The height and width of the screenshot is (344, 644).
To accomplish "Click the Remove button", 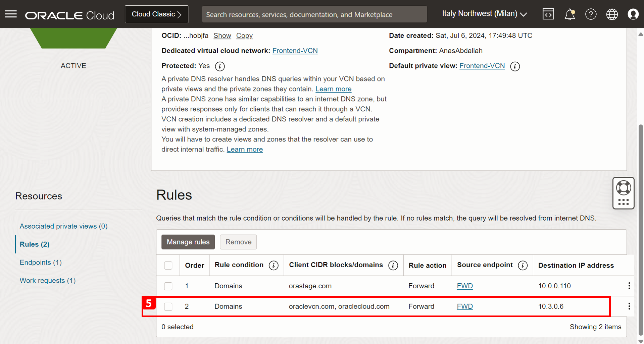I will tap(238, 242).
